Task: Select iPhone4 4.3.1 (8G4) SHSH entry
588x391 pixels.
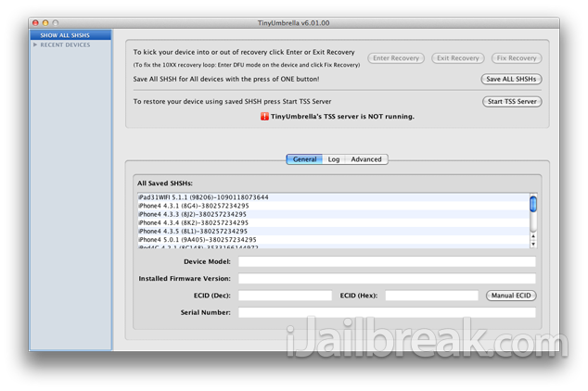Action: [333, 206]
